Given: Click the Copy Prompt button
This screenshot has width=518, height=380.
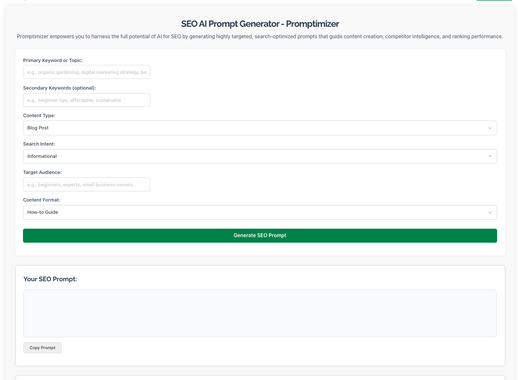Looking at the screenshot, I should 42,348.
